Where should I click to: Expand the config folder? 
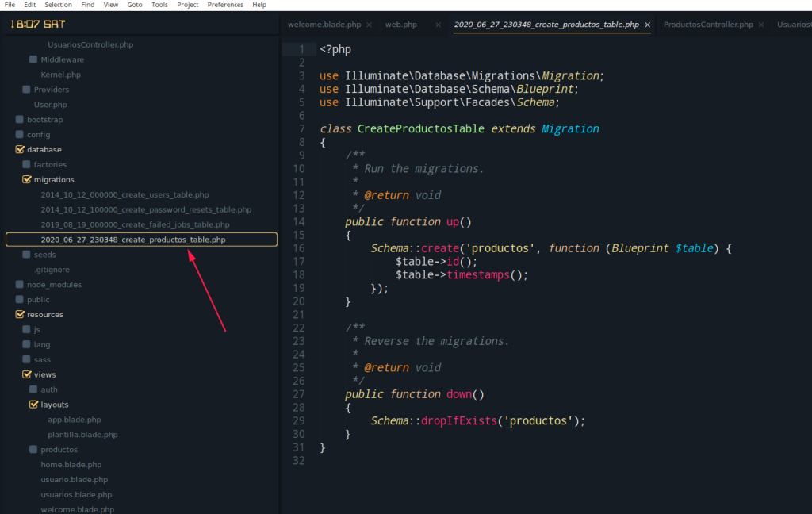click(20, 135)
